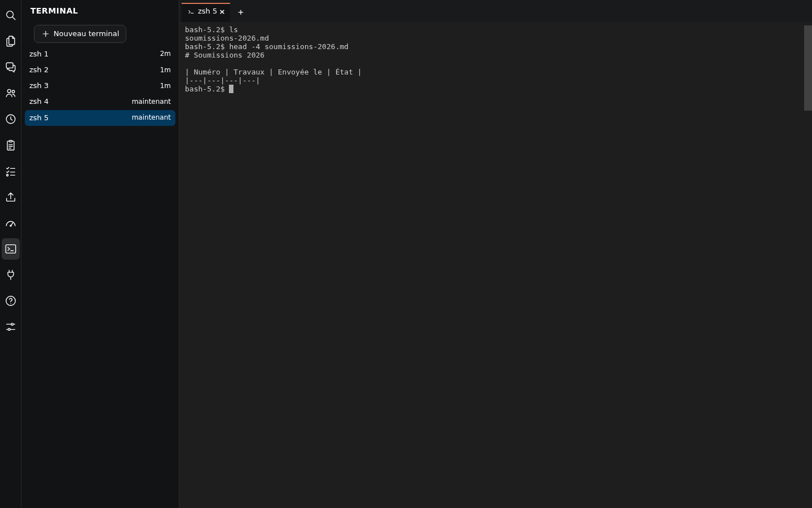Open the users/team sidebar icon
This screenshot has width=812, height=508.
coord(11,93)
